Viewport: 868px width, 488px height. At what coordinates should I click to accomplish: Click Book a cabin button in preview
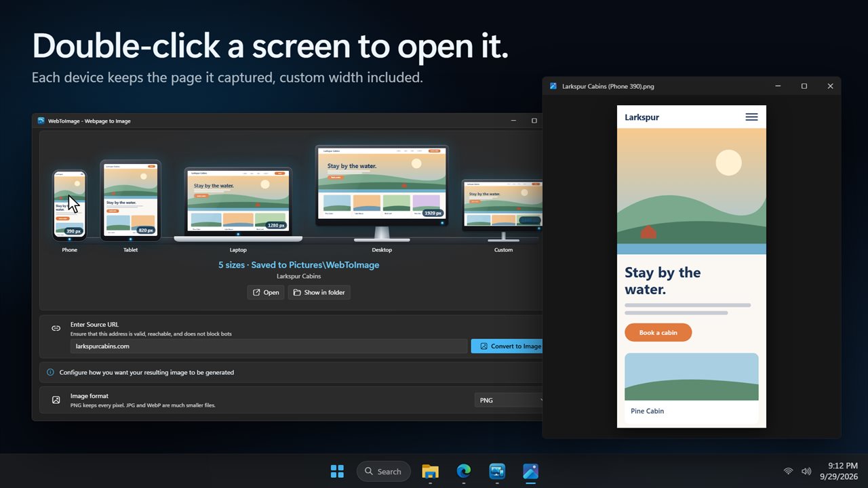click(x=658, y=332)
